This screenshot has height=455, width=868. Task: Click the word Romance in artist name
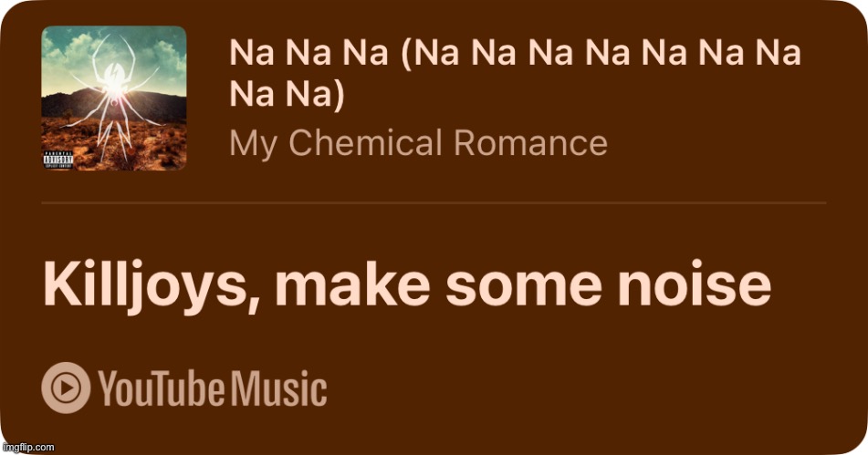pos(530,142)
